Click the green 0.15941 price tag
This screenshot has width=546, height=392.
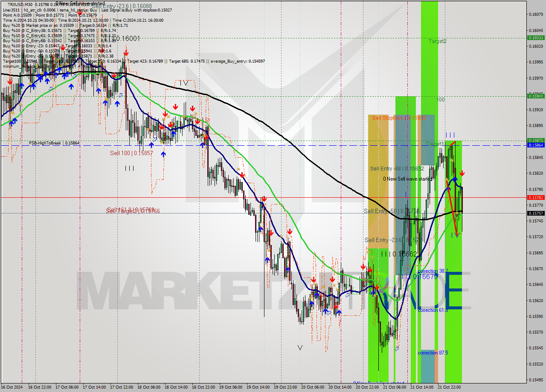click(536, 96)
